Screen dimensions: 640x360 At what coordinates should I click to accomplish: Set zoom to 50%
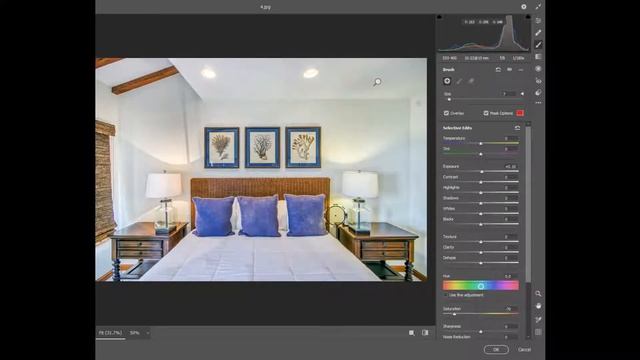pyautogui.click(x=135, y=333)
